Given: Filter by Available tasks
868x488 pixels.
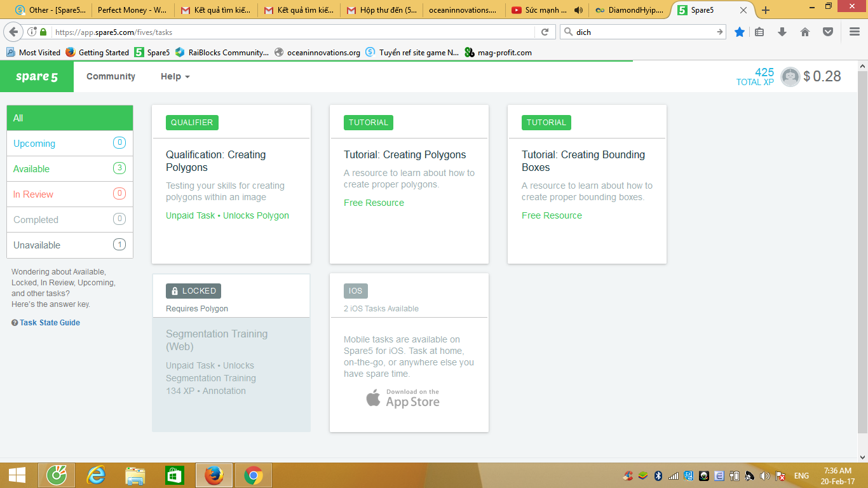Looking at the screenshot, I should (70, 169).
